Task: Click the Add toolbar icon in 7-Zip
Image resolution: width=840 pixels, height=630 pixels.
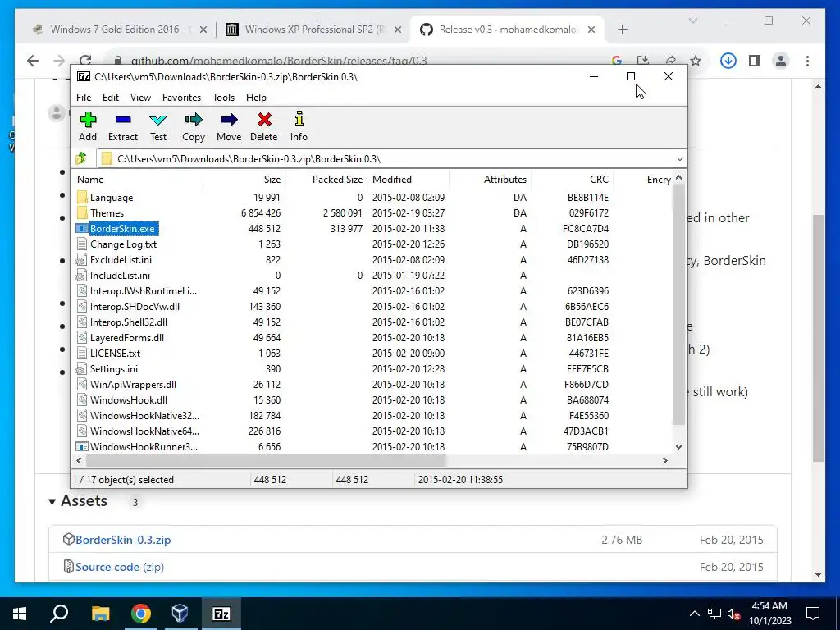Action: (x=88, y=120)
